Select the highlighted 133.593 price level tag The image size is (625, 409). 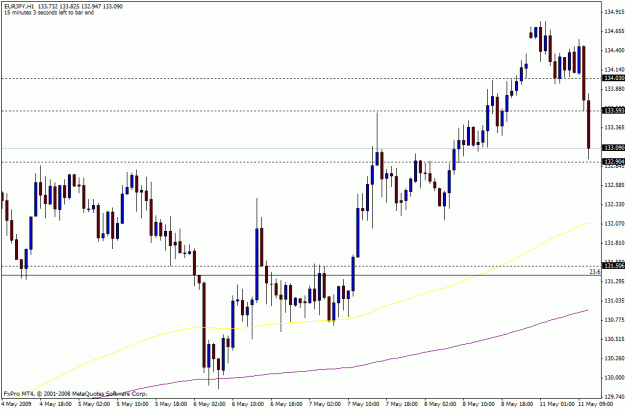614,110
